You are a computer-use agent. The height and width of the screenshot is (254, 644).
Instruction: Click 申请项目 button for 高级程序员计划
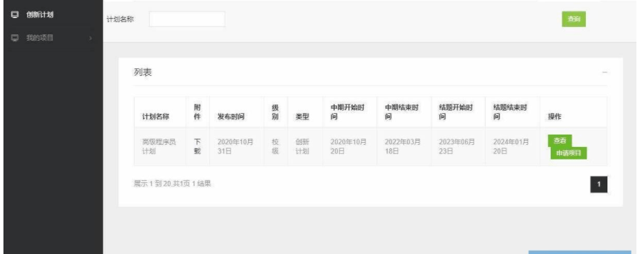(569, 153)
